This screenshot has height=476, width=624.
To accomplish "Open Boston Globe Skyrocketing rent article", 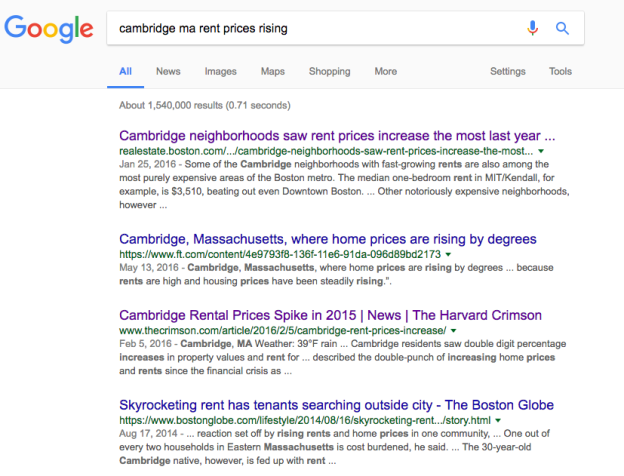I will [336, 405].
